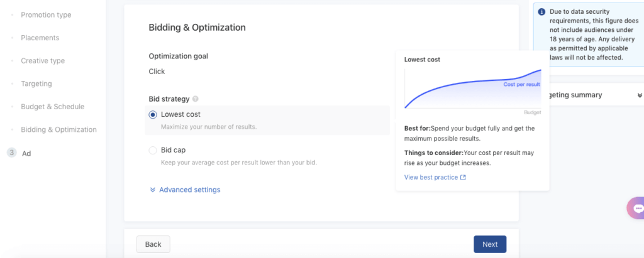
Task: Open the chat support bubble icon
Action: tap(638, 208)
